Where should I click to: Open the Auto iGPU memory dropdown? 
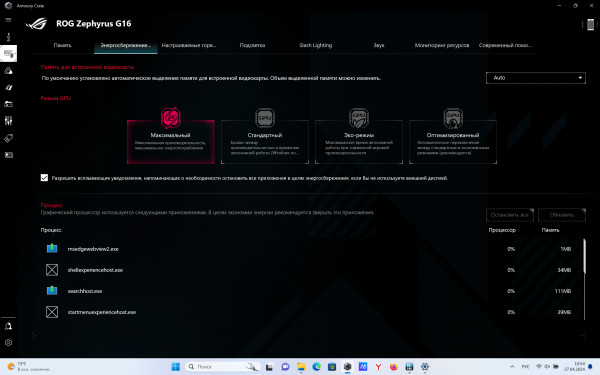(536, 78)
